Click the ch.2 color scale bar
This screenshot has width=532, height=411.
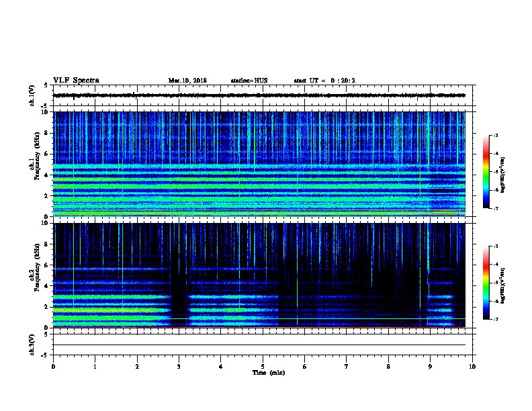[486, 283]
